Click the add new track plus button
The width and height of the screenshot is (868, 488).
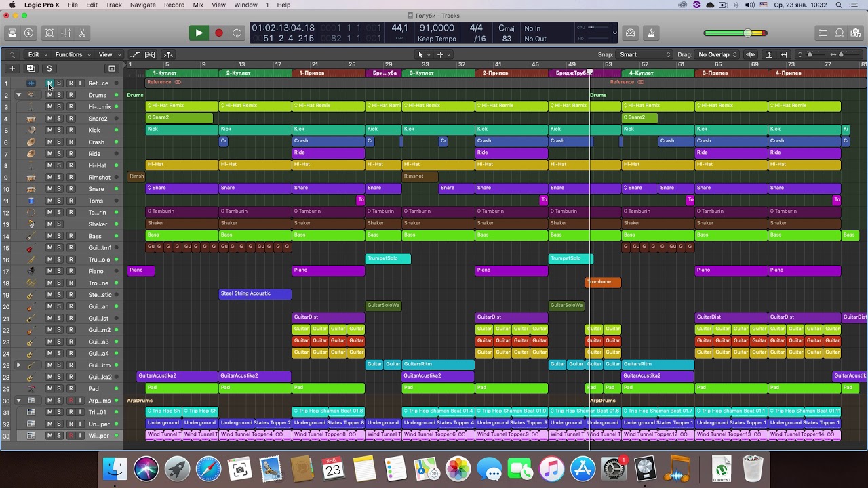(12, 68)
